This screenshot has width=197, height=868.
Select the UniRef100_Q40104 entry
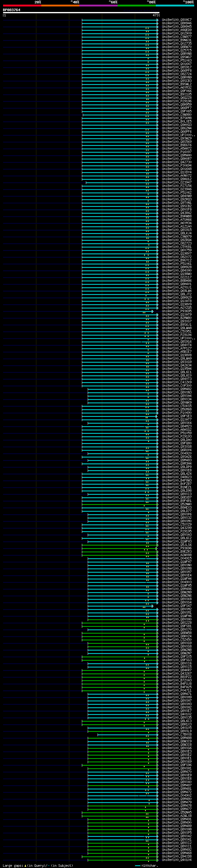(177, 860)
